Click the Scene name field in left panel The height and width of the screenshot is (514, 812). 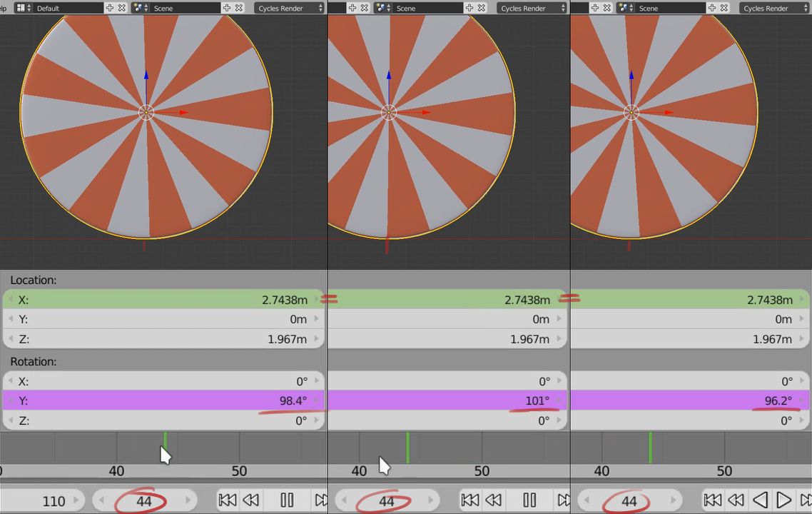coord(185,8)
